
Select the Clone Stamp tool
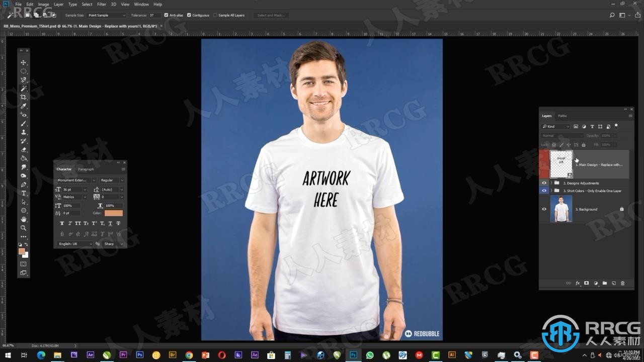[x=23, y=132]
